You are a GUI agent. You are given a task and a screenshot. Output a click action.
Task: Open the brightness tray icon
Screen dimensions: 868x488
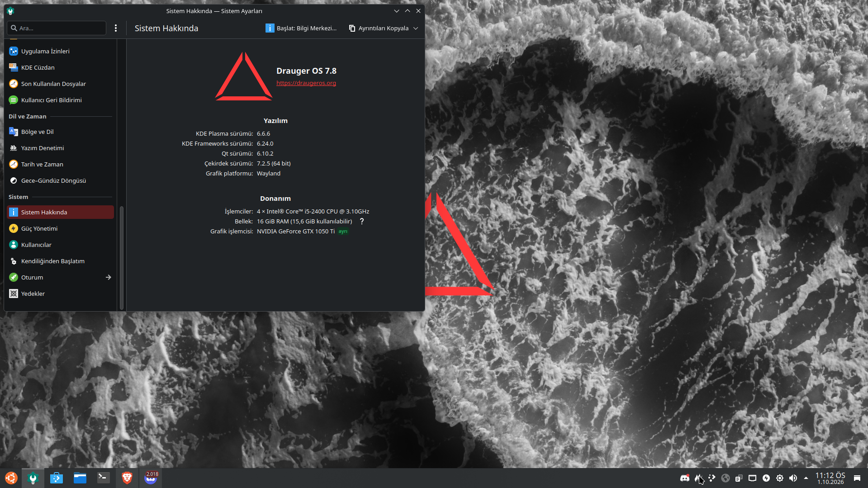[x=780, y=478]
